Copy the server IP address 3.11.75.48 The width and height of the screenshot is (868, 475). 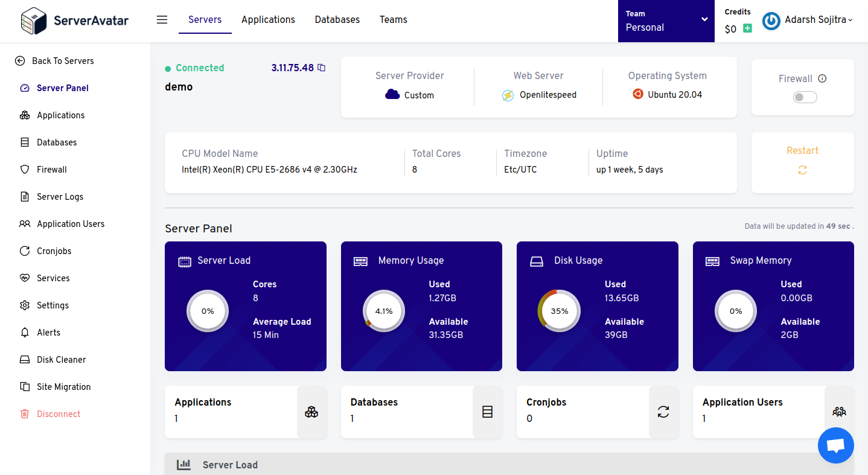click(321, 68)
